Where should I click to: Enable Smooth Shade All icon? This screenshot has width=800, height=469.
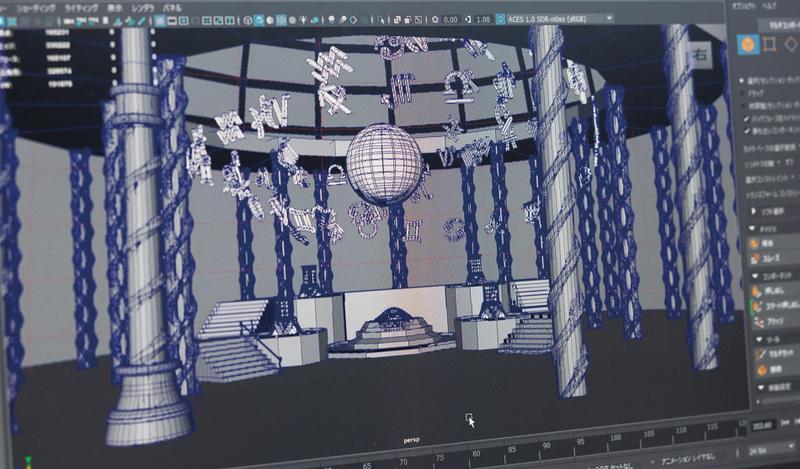[259, 19]
